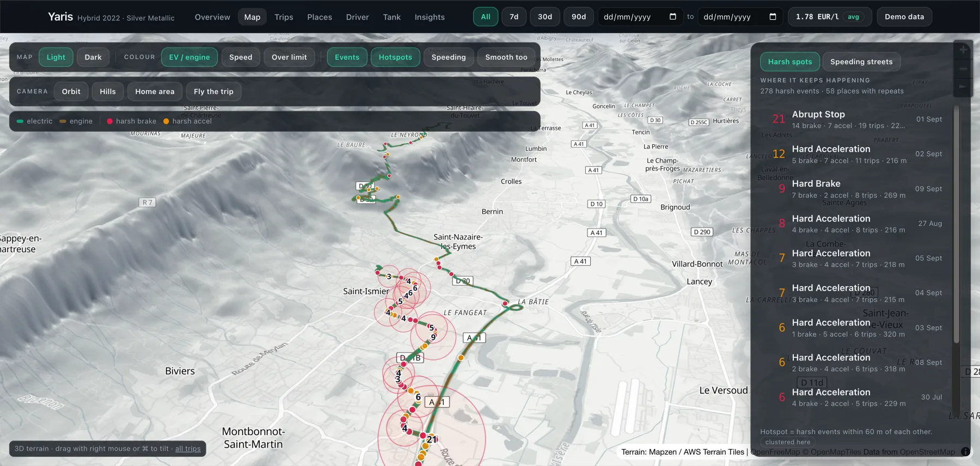This screenshot has width=980, height=466.
Task: Open the OpenFreeMap attribution link
Action: 775,452
